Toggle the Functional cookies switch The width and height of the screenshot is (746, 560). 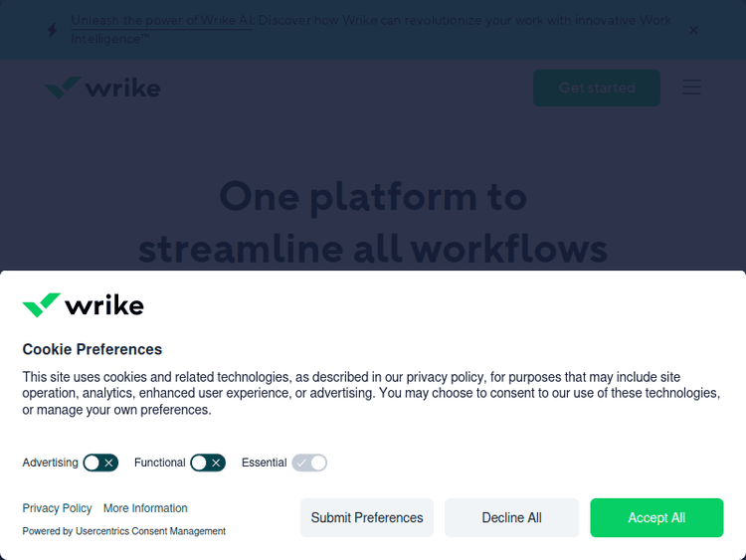coord(208,463)
